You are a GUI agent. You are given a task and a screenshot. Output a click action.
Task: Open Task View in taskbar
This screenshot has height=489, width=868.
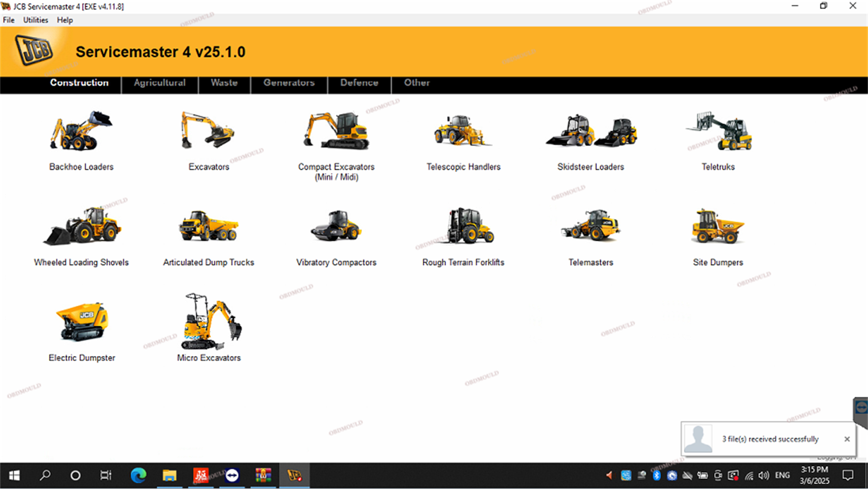pos(106,476)
